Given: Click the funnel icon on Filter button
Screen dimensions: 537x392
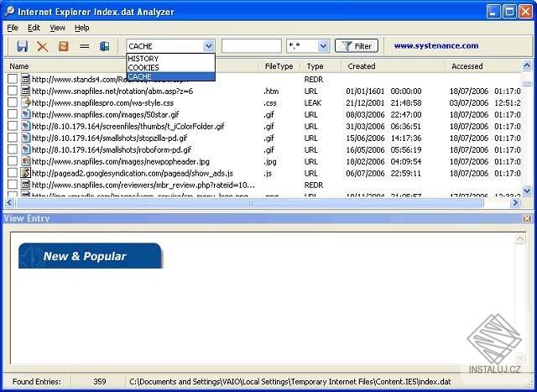Looking at the screenshot, I should [347, 46].
